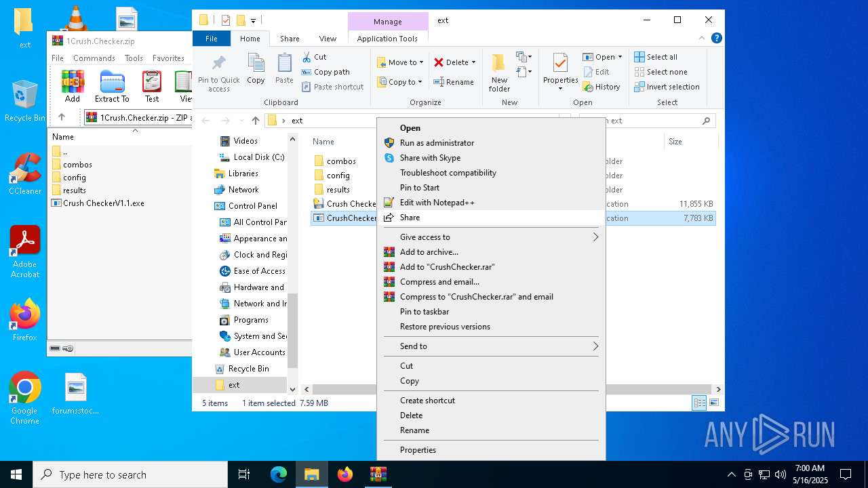Click the Explorer Up arrow button
Image resolution: width=868 pixels, height=488 pixels.
(x=255, y=121)
